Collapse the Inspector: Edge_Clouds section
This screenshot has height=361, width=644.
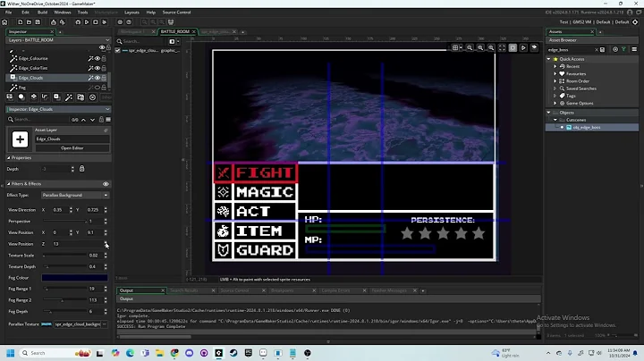(107, 109)
